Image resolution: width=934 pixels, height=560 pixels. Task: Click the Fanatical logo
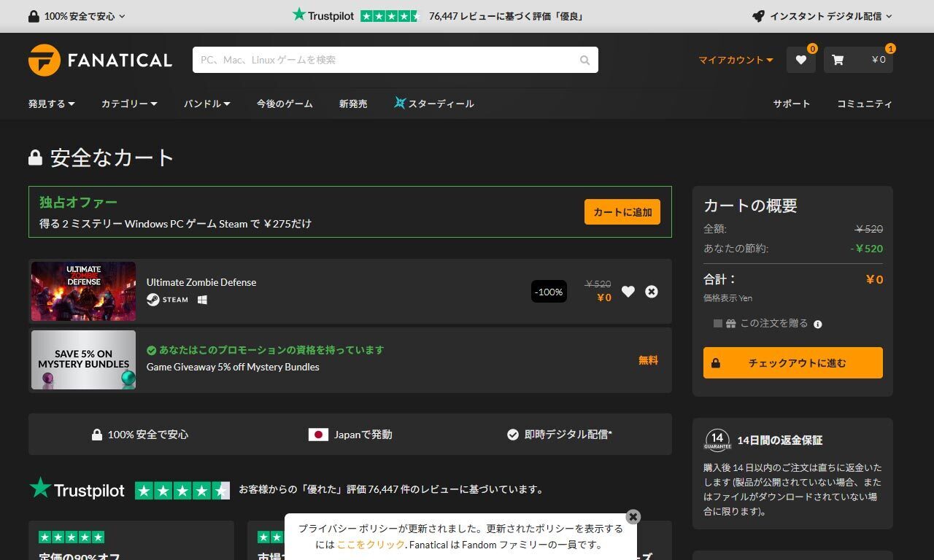tap(100, 60)
